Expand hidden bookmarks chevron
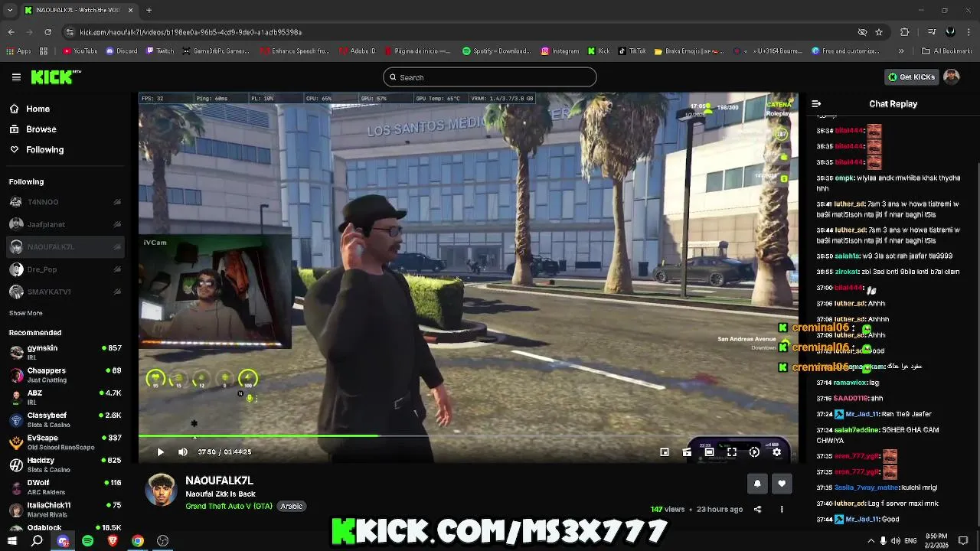This screenshot has width=980, height=551. (x=900, y=51)
